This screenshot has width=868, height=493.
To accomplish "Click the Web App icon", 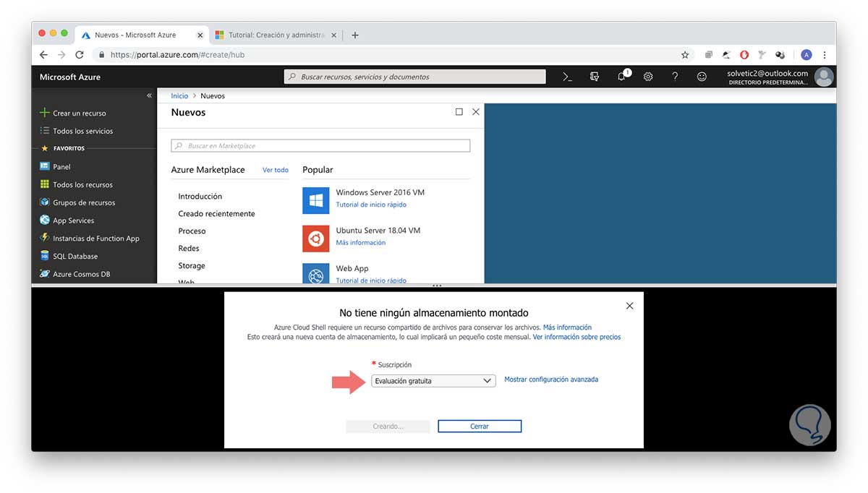I will 316,273.
